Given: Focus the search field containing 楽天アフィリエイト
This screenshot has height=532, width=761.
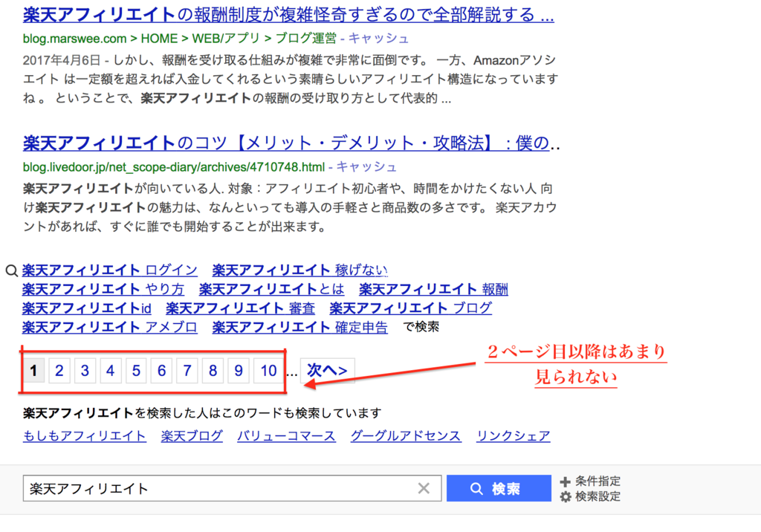Looking at the screenshot, I should tap(232, 488).
